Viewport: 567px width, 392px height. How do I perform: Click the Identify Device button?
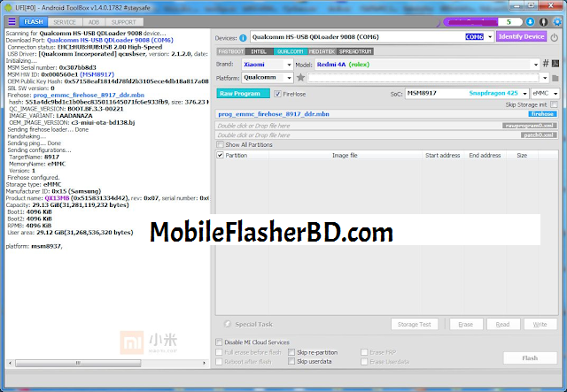pyautogui.click(x=521, y=36)
